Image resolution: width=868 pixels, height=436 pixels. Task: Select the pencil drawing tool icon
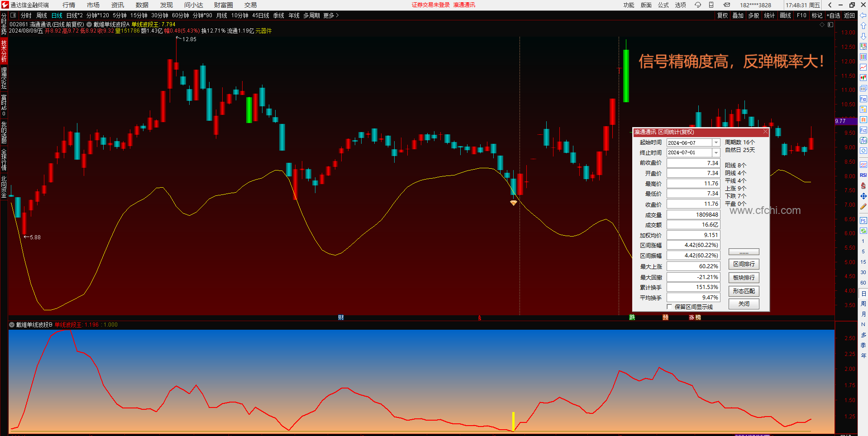(x=863, y=206)
